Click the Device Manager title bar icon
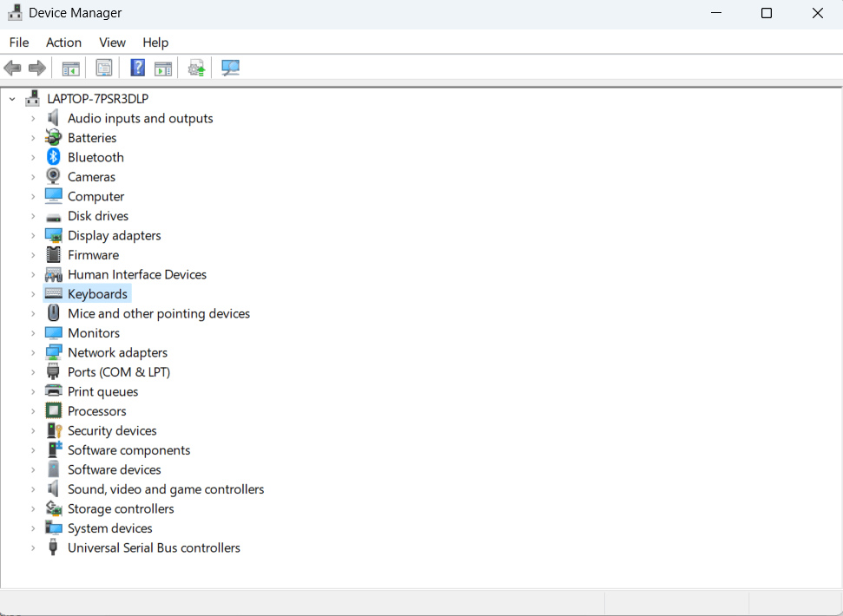843x616 pixels. 15,12
